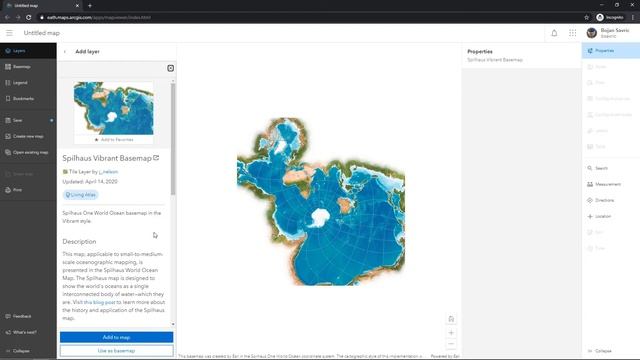Click the browser back arrow

[7, 18]
